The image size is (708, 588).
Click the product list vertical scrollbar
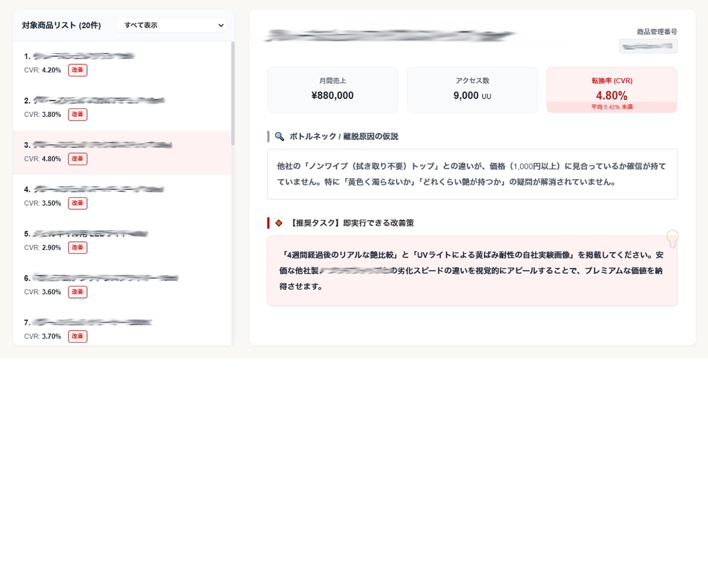coord(233,93)
